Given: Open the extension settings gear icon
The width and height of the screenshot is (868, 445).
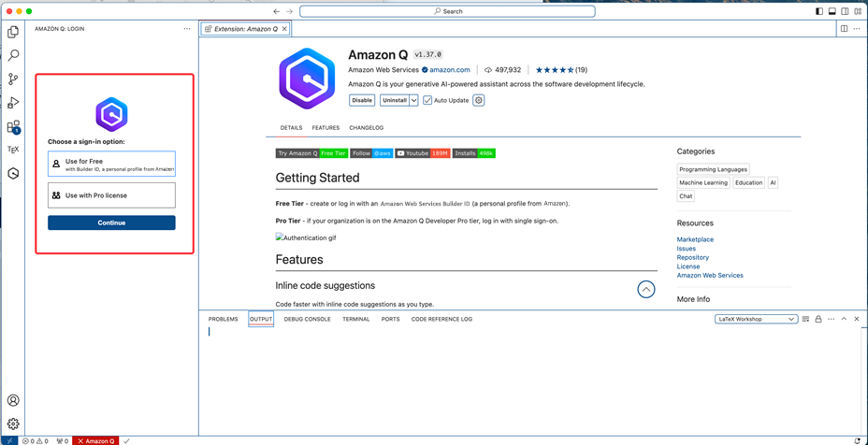Looking at the screenshot, I should pos(479,100).
